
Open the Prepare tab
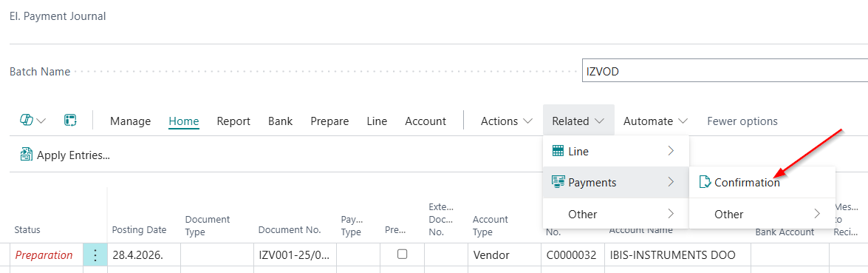pyautogui.click(x=329, y=121)
